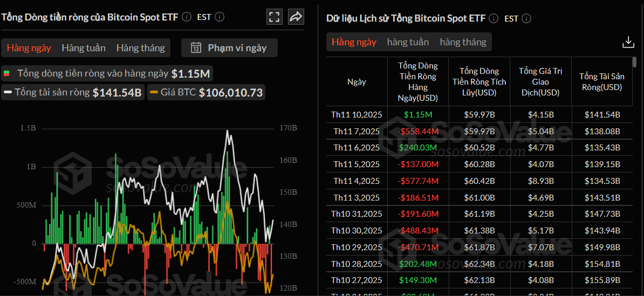This screenshot has width=644, height=296.
Task: Select hàng tuần tab in history table
Action: (x=408, y=42)
